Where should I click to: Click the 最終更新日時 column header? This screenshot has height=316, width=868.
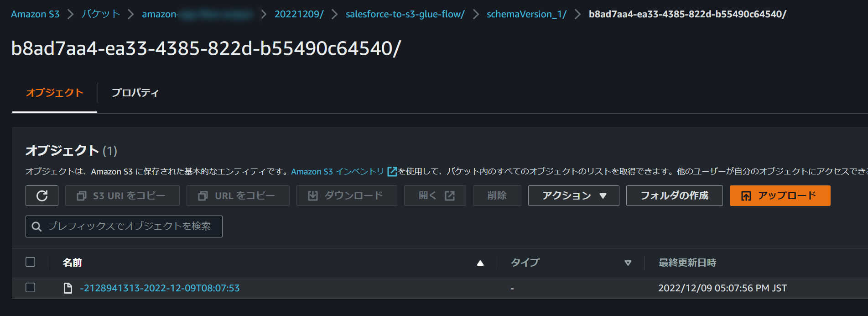[x=687, y=263]
